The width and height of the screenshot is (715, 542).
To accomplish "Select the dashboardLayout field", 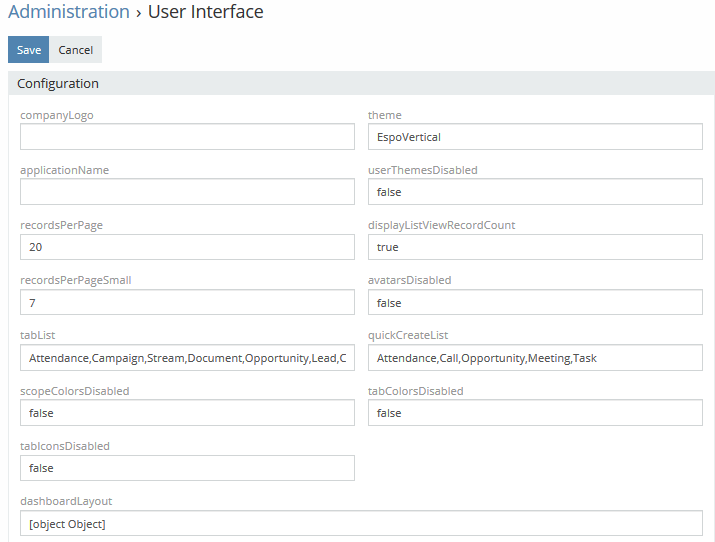I will (x=361, y=524).
